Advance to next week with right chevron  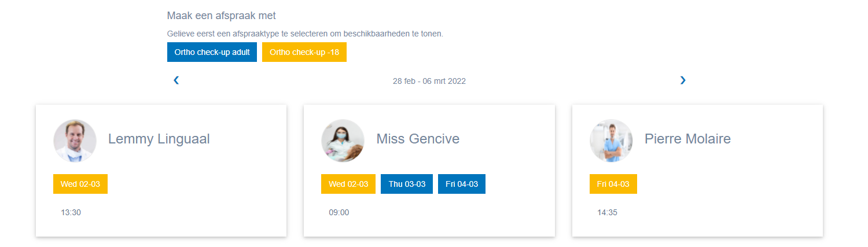683,80
